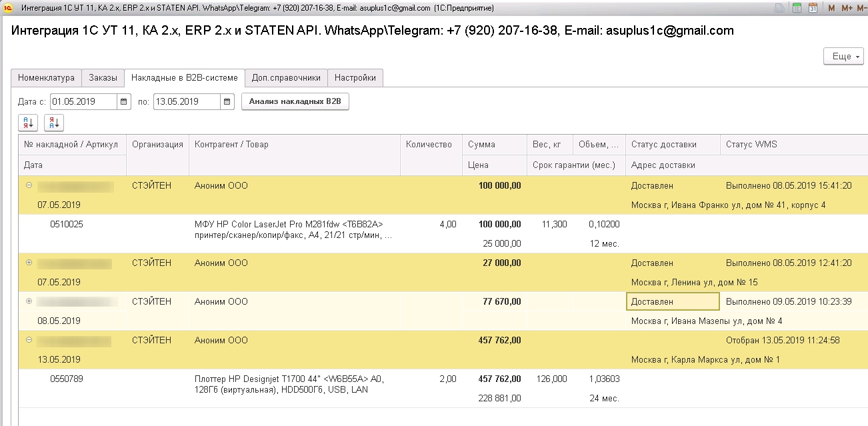Screen dimensions: 868x426
Task: Click the 'Срок гарантии (мес.)' header
Action: [x=577, y=165]
